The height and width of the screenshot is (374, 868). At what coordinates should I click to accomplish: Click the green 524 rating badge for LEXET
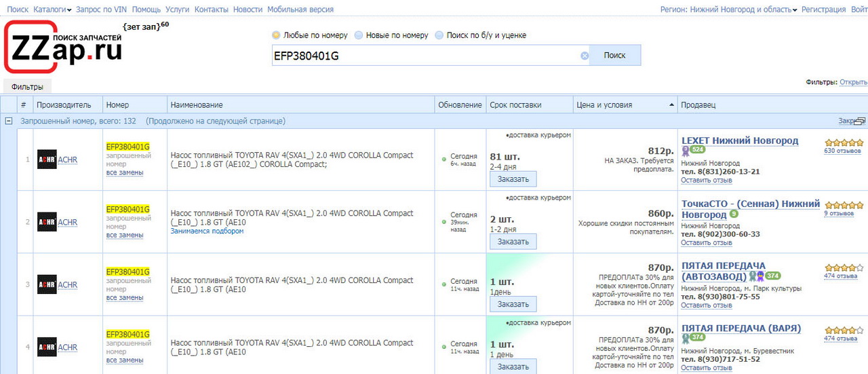(698, 150)
